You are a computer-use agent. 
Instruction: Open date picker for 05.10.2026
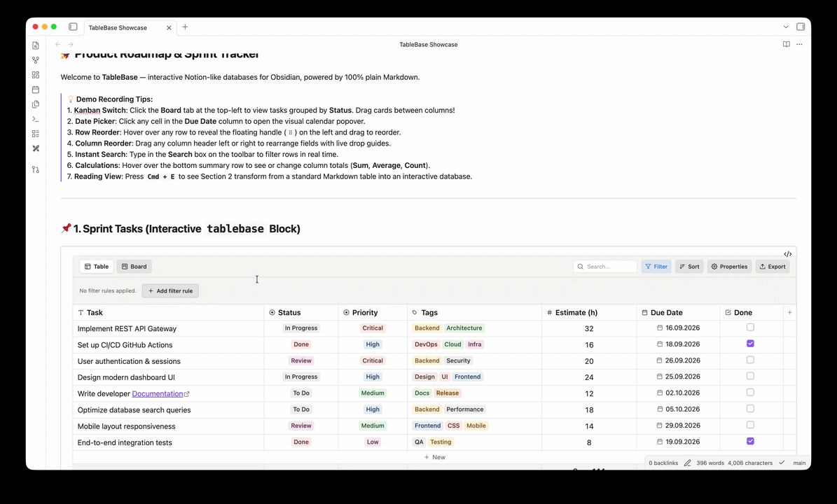point(679,409)
